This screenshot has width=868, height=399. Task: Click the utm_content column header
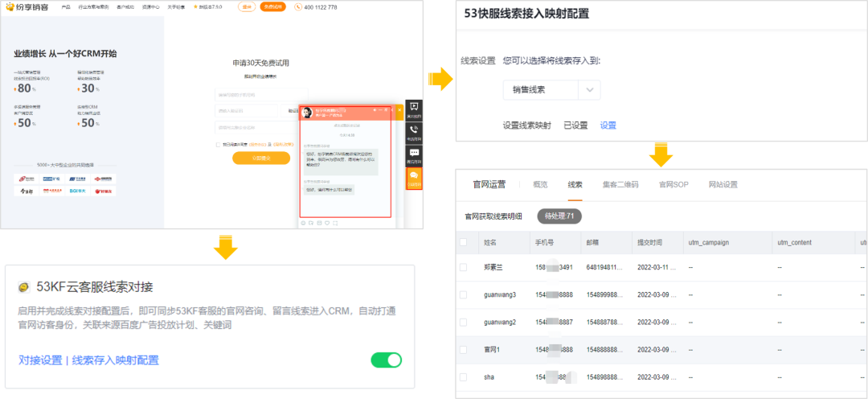(x=794, y=243)
